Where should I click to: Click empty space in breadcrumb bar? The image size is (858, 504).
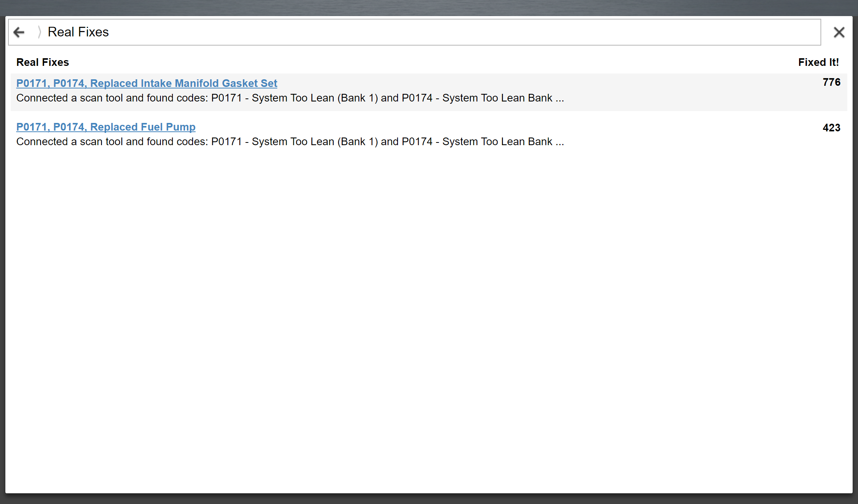click(x=460, y=32)
